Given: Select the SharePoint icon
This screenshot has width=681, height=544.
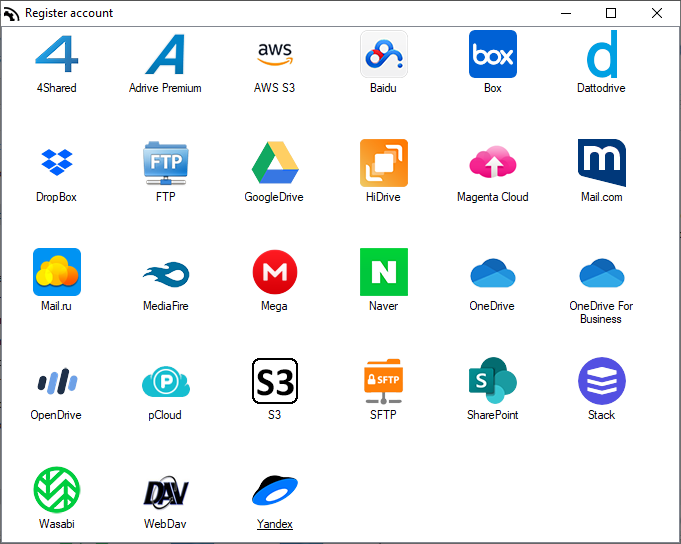Looking at the screenshot, I should (x=493, y=380).
